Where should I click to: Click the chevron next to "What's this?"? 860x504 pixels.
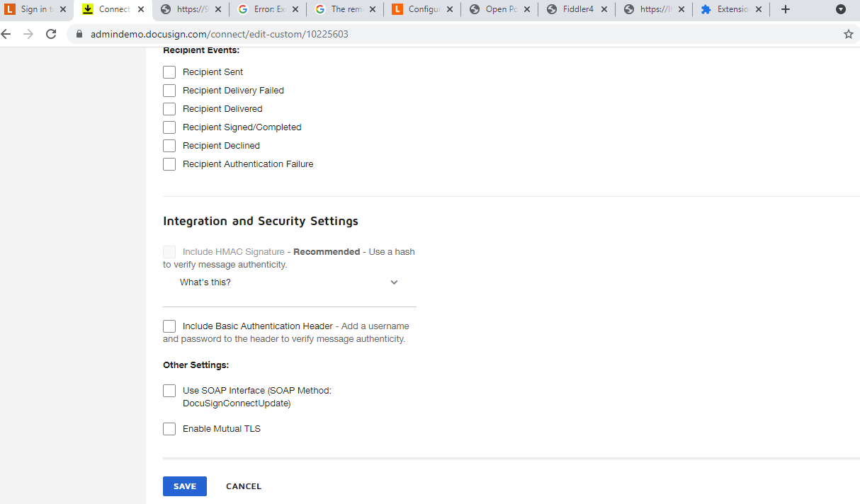click(x=395, y=282)
